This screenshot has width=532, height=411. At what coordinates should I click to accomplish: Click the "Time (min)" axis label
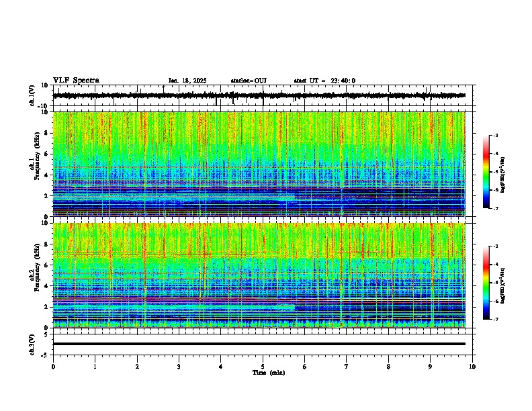pos(269,373)
